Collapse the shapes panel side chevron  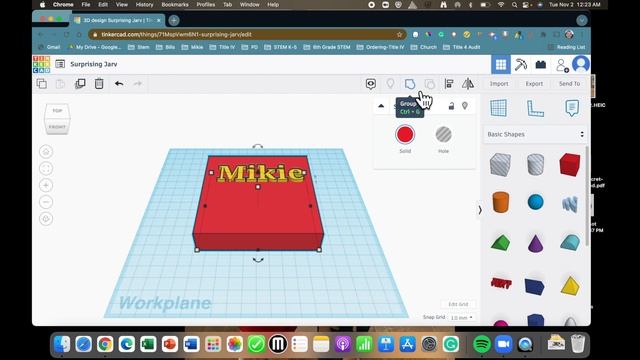480,210
